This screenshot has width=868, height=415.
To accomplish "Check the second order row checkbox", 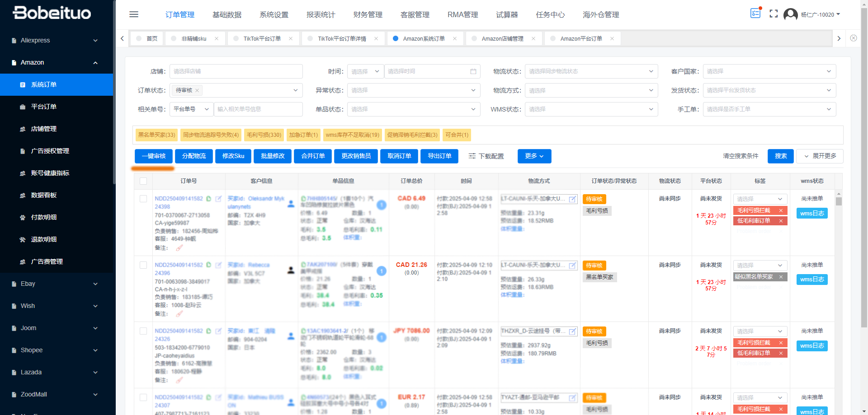I will [x=143, y=265].
